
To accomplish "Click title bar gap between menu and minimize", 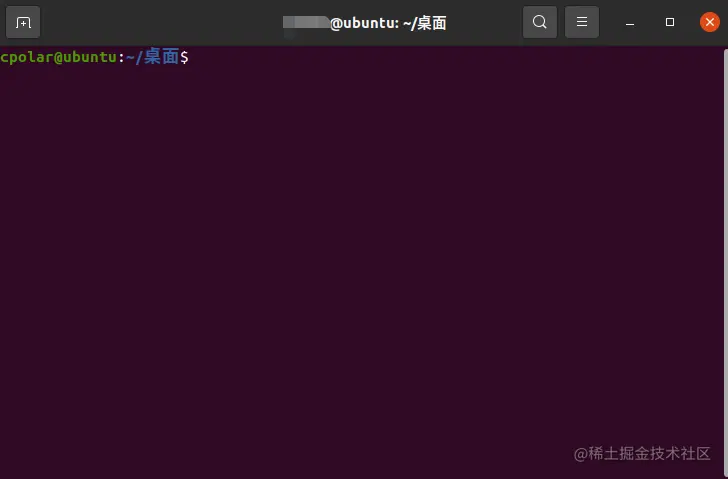I will pos(608,22).
